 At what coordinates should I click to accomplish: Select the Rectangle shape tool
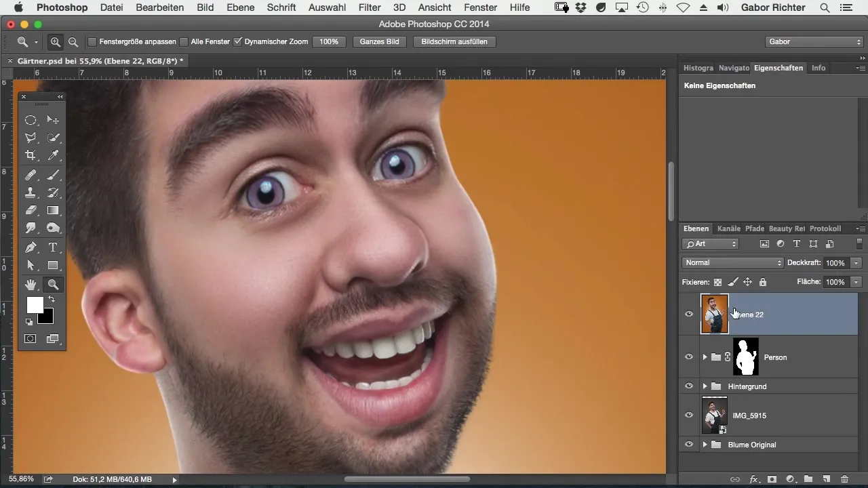point(53,265)
